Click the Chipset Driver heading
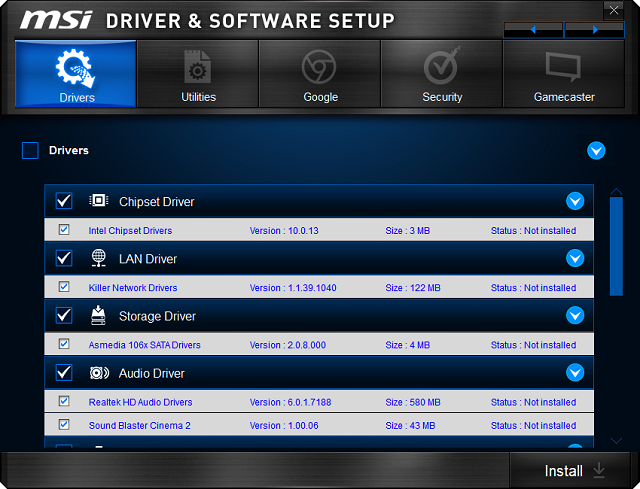The image size is (640, 489). [x=156, y=202]
